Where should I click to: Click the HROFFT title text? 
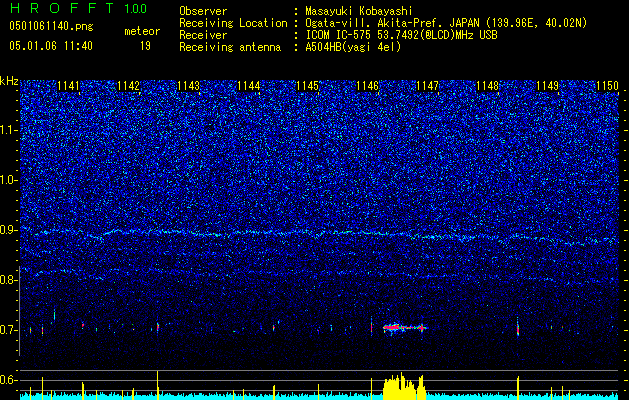pos(63,8)
